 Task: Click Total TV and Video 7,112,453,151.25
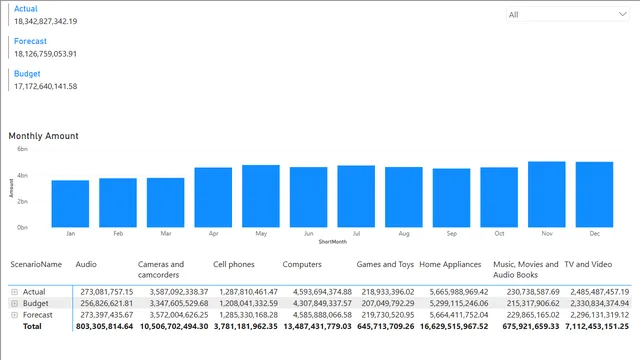coord(597,326)
